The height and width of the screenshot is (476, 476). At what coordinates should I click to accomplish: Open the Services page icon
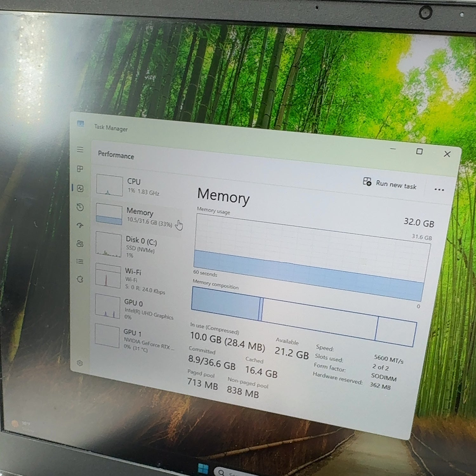coord(80,279)
